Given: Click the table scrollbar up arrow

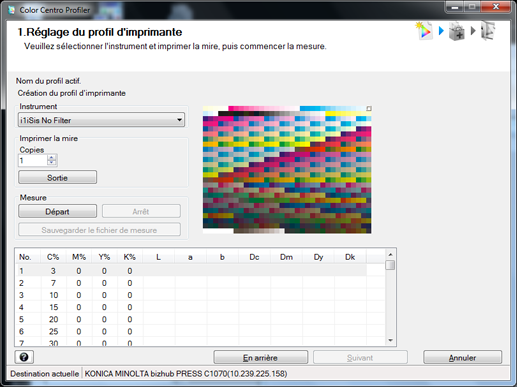Looking at the screenshot, I should [390, 254].
